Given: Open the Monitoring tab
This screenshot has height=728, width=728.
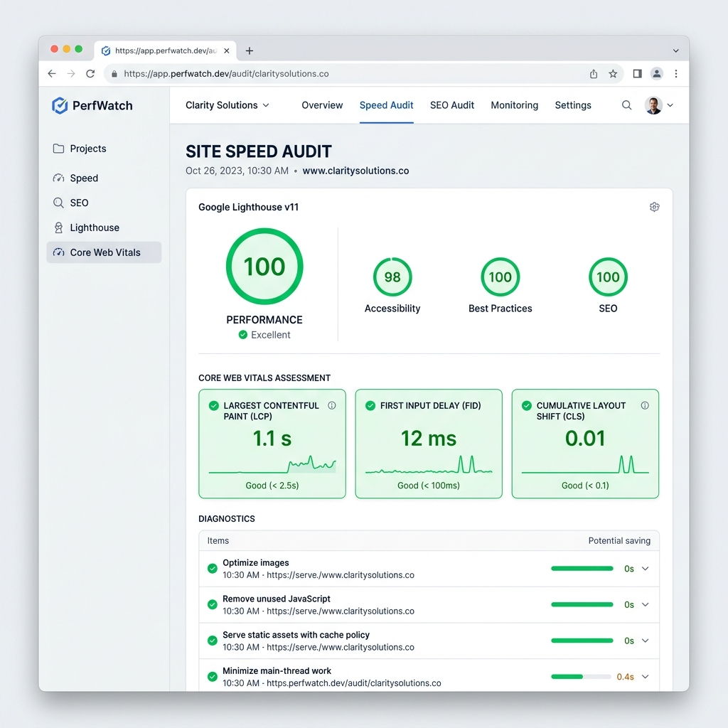Looking at the screenshot, I should pyautogui.click(x=515, y=105).
